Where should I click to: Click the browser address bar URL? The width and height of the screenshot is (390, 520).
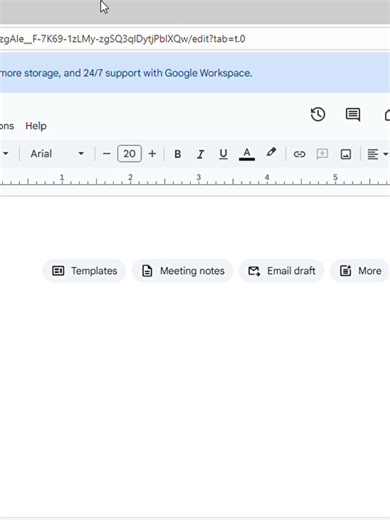(x=123, y=39)
